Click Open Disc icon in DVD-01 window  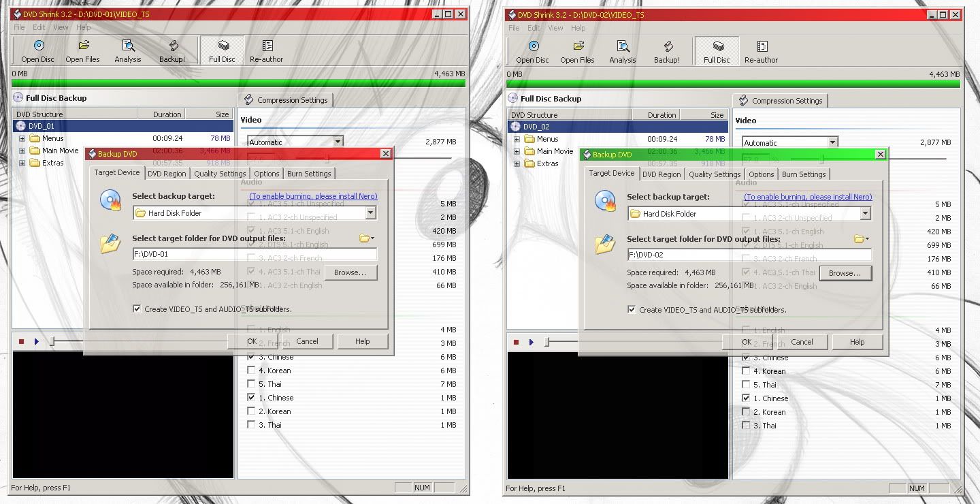(x=37, y=50)
